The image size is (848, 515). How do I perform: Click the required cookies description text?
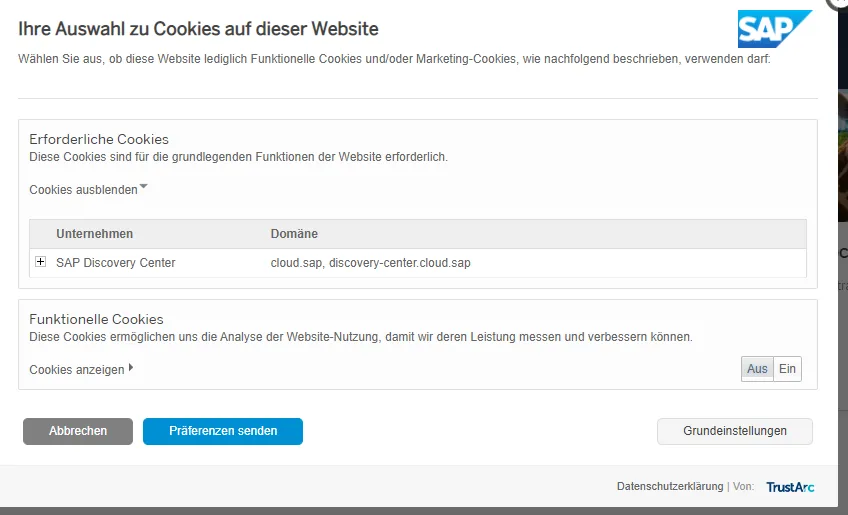point(238,157)
